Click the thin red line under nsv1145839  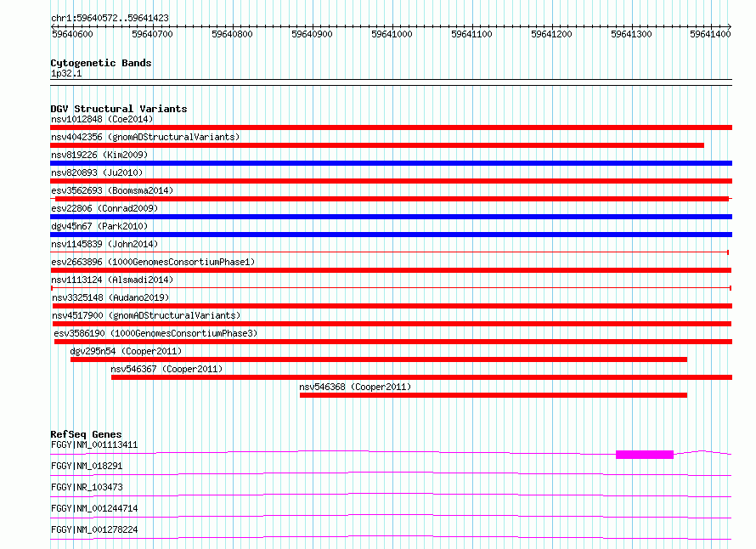[390, 252]
